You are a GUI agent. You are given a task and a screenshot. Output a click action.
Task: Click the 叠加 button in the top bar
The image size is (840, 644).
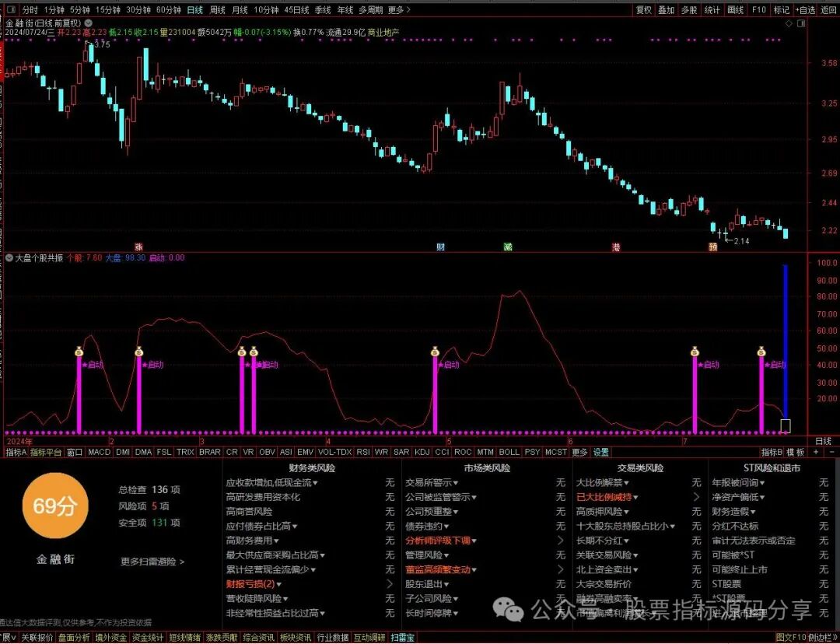pos(666,9)
